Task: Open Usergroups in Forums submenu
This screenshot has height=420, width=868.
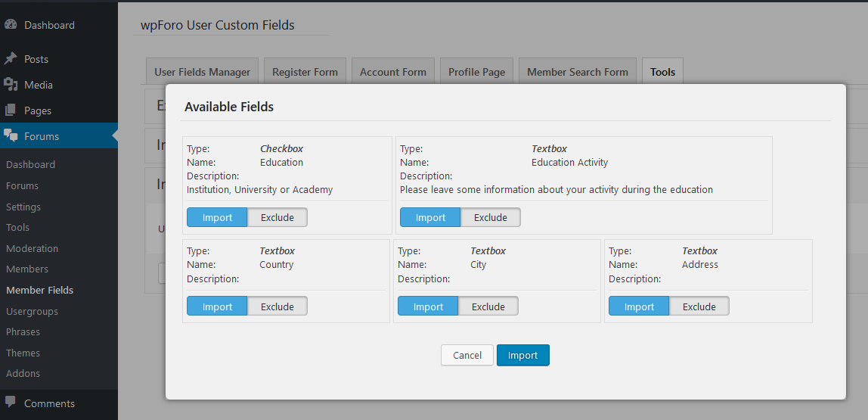Action: 32,311
